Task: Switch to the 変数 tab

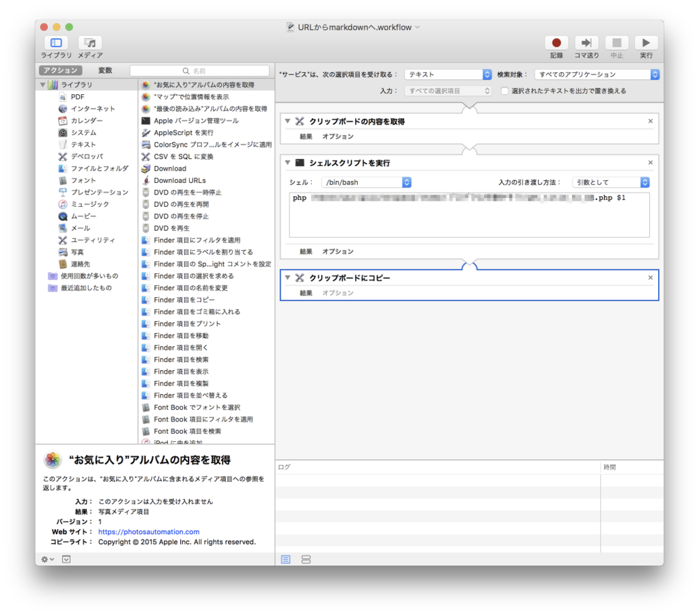Action: pos(105,70)
